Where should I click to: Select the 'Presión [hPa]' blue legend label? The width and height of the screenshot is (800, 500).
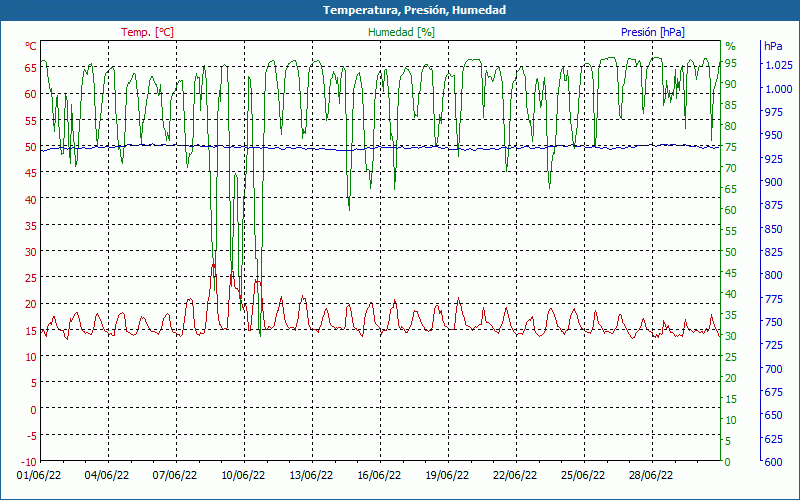click(x=653, y=32)
